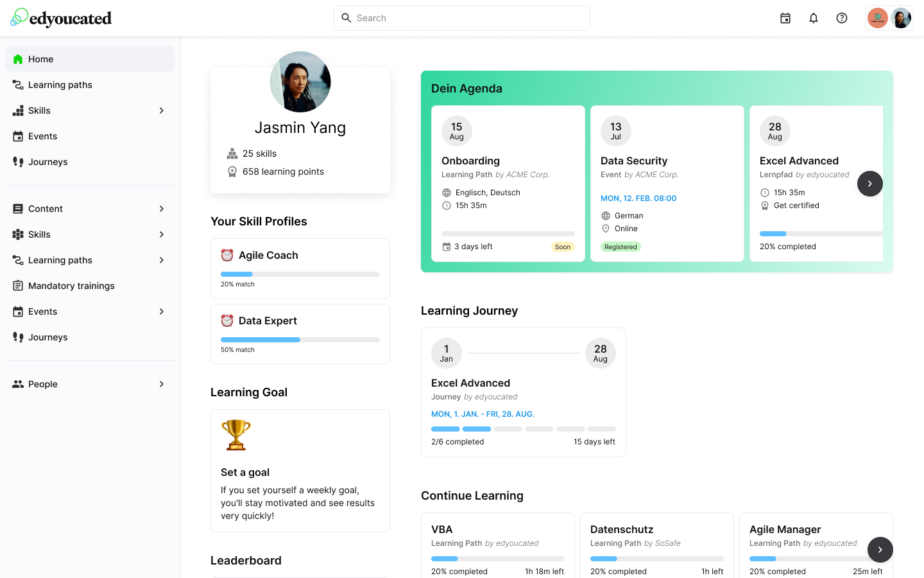Expand the Learning paths section under Content
Screen dimensions: 924x578
[x=161, y=260]
